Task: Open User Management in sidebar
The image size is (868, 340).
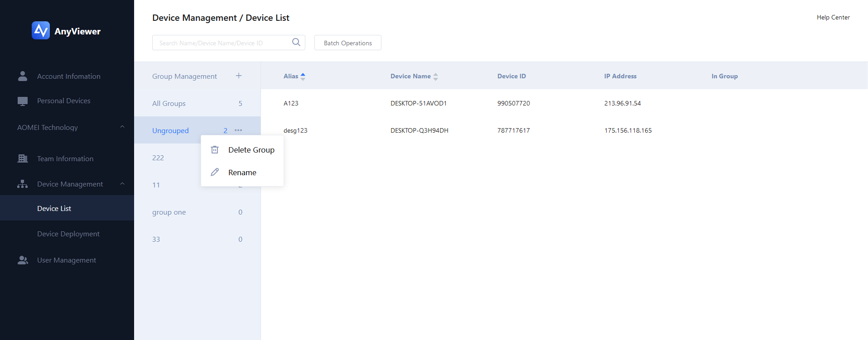Action: pyautogui.click(x=66, y=260)
